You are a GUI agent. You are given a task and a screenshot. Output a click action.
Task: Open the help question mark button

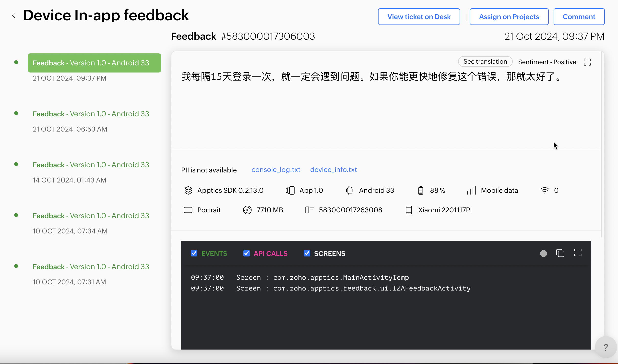click(x=606, y=347)
